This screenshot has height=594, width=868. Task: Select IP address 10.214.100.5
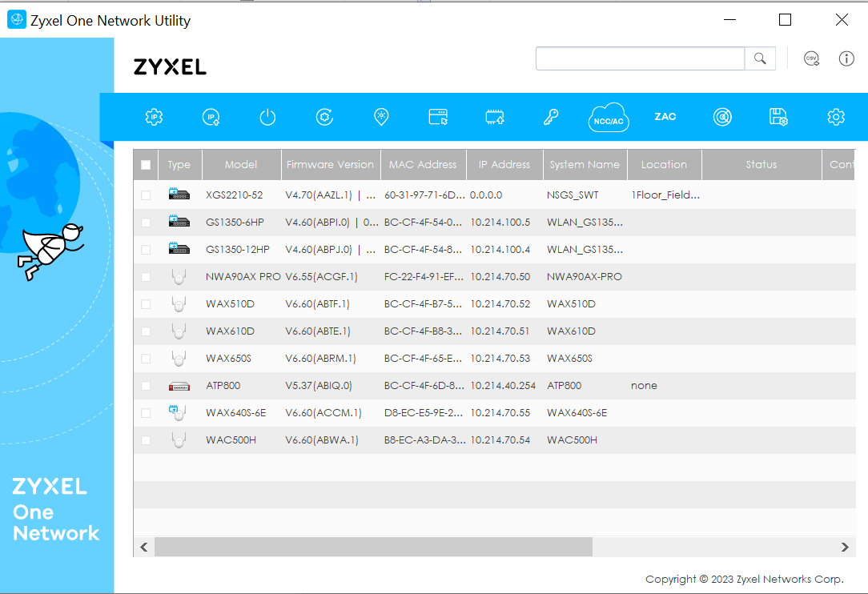tap(500, 223)
